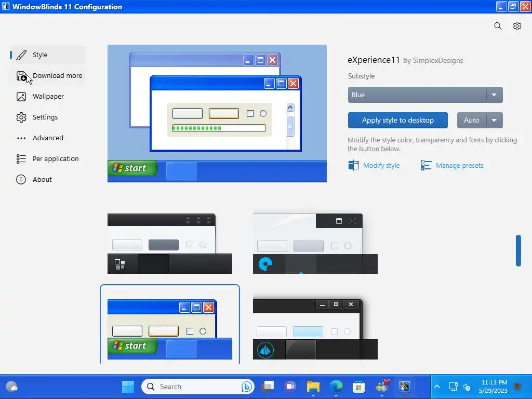The image size is (532, 399).
Task: Click the Bing icon in taskbar search
Action: [247, 387]
